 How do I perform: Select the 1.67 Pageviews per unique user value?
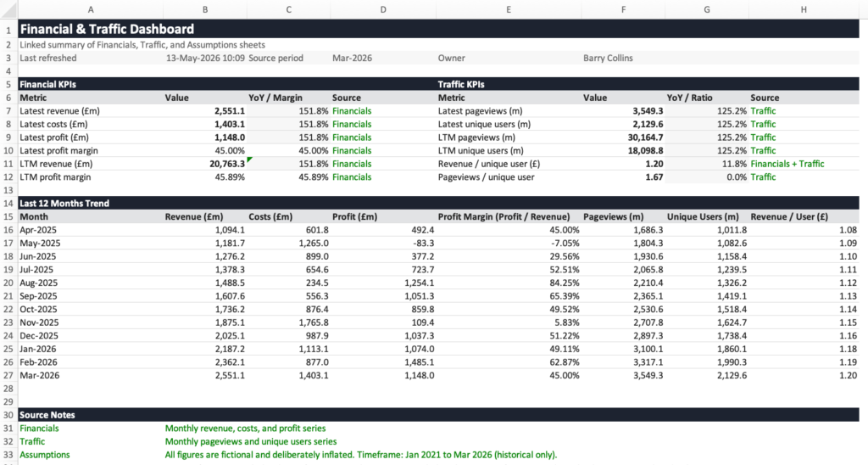(654, 177)
